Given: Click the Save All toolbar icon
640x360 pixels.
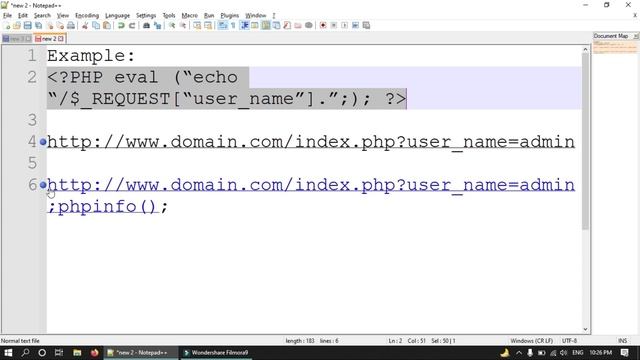Looking at the screenshot, I should (38, 25).
